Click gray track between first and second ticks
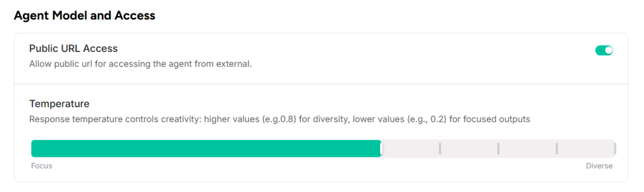 pos(469,149)
